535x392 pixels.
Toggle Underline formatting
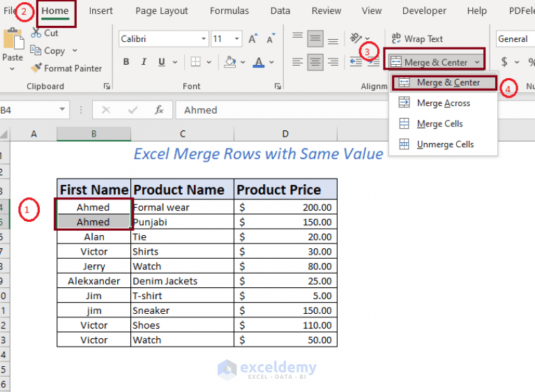click(162, 62)
